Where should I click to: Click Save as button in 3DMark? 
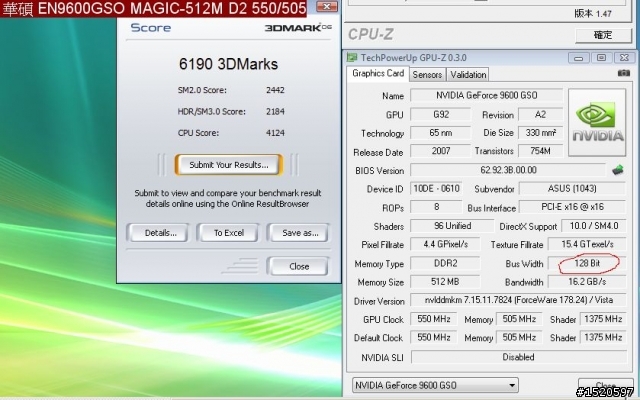298,233
